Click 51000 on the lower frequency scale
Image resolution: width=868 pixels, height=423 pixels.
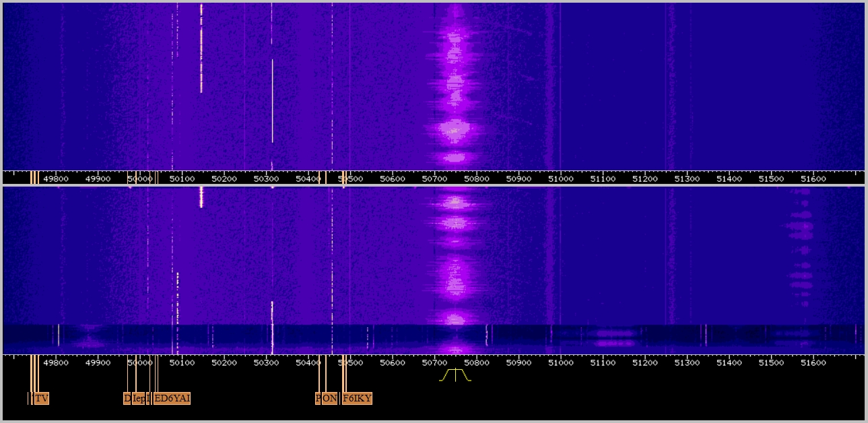tap(561, 362)
